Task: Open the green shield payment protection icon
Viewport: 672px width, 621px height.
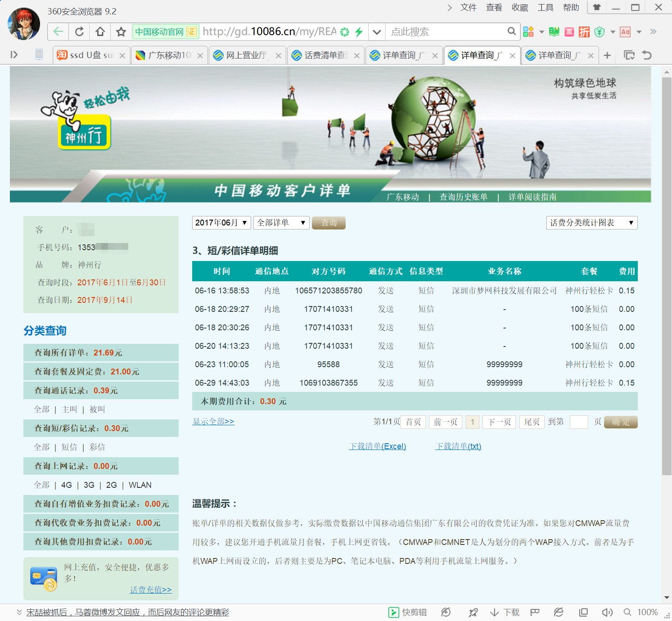Action: (599, 31)
